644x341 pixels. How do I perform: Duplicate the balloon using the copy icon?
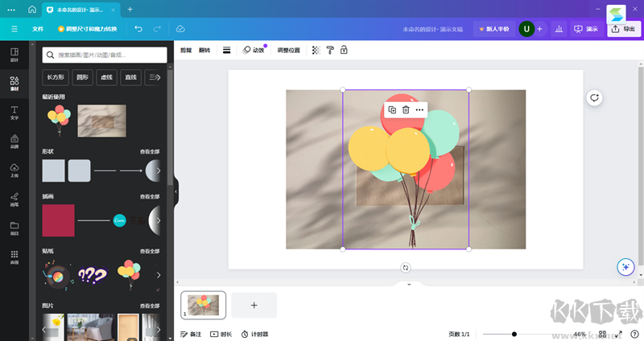pyautogui.click(x=392, y=109)
